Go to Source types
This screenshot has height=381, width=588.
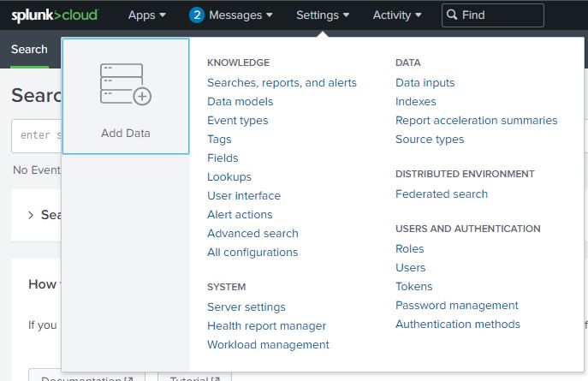430,139
